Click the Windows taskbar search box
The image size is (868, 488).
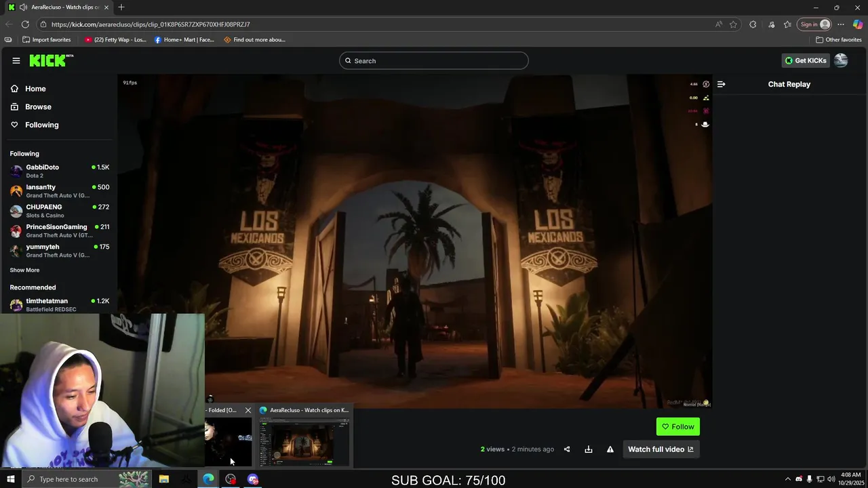point(87,479)
